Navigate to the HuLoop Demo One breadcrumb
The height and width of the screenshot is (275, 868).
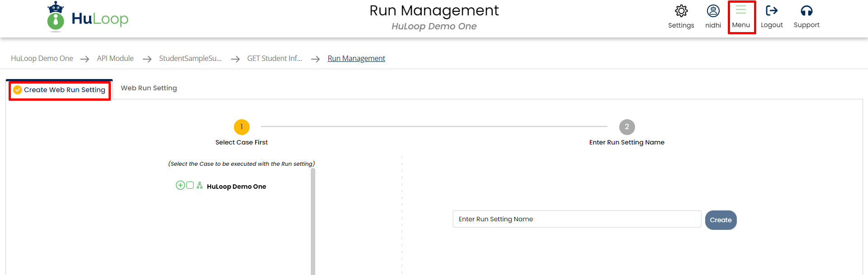tap(42, 58)
